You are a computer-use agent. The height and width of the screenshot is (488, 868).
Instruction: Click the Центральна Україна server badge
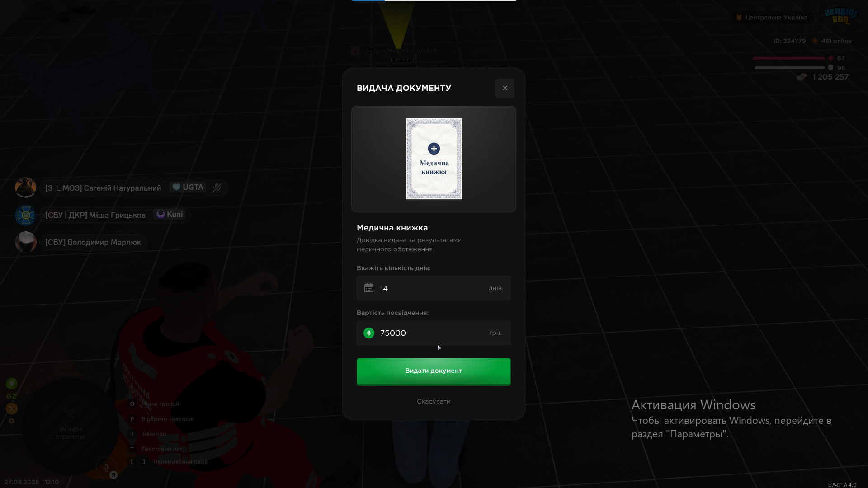click(x=773, y=18)
